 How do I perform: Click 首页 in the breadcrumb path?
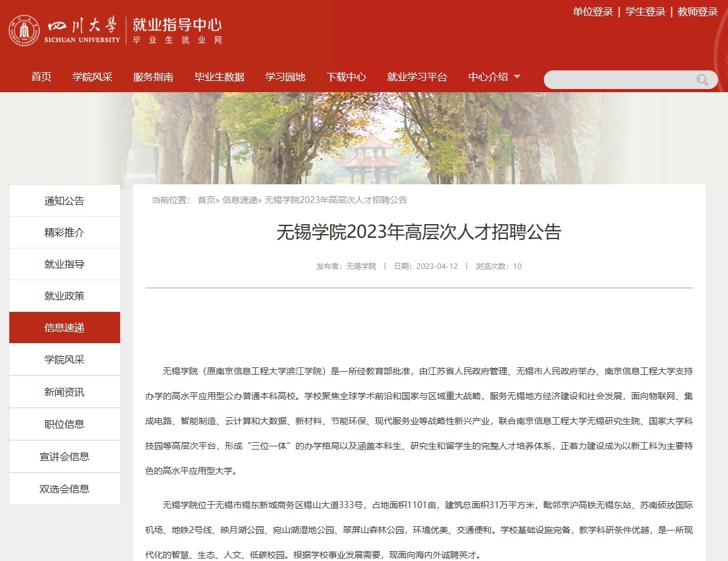pyautogui.click(x=206, y=200)
